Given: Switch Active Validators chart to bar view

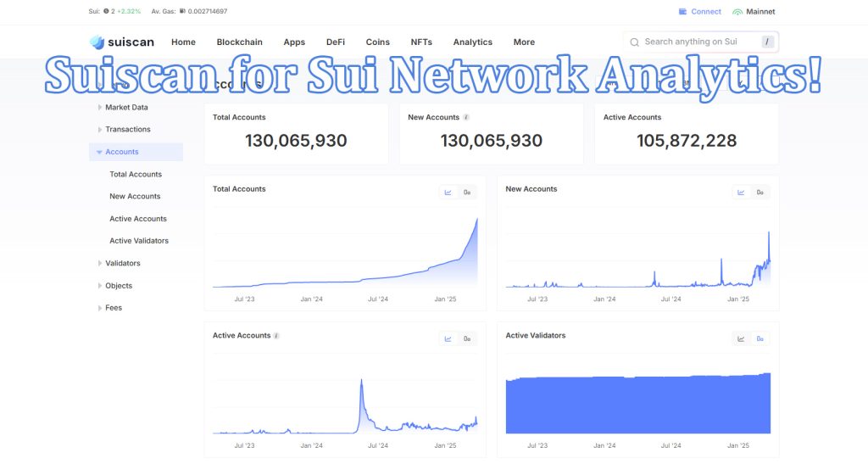Looking at the screenshot, I should [x=760, y=338].
